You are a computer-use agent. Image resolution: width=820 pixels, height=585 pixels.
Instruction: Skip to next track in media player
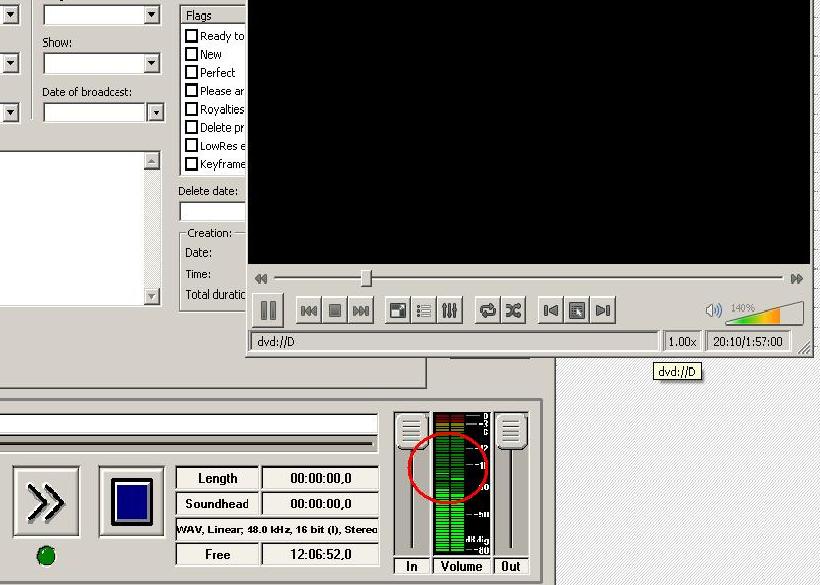pos(361,311)
